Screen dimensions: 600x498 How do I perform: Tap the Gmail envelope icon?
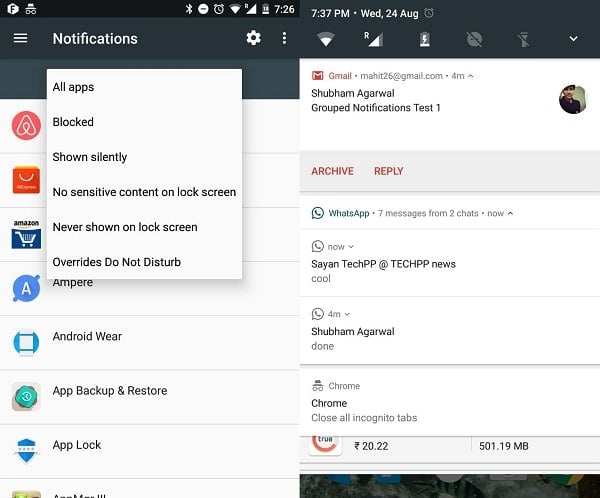(x=318, y=76)
